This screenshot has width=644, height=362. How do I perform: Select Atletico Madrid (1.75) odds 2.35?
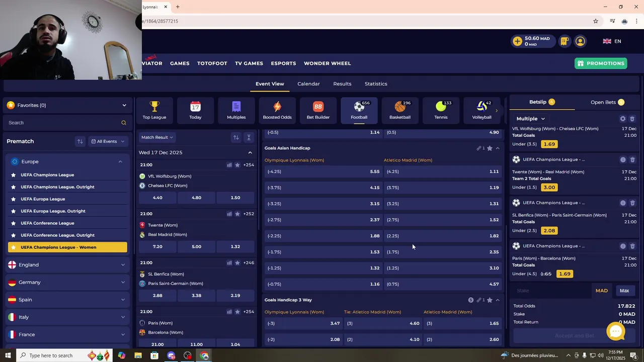pyautogui.click(x=443, y=252)
